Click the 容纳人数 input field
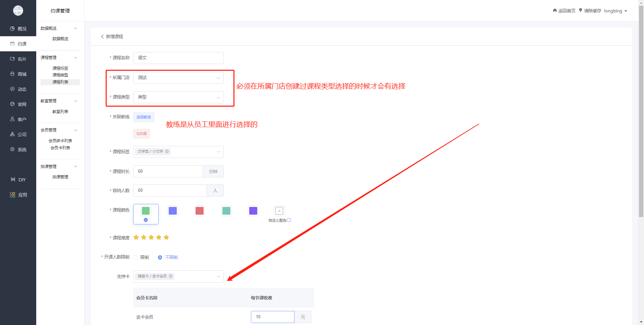Viewport: 644px width, 325px height. [170, 191]
